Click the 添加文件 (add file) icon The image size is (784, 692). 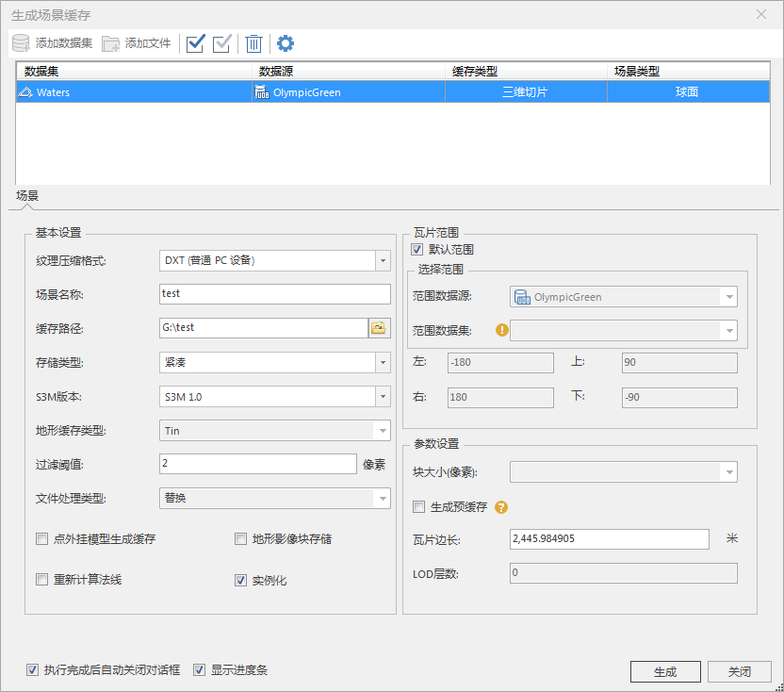111,43
